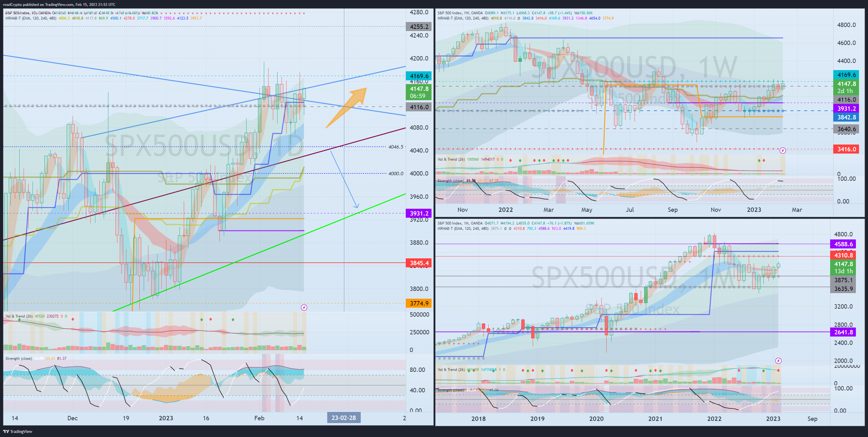Click the 4000.0 dotted line label
Screen dimensions: 868x437
396,173
